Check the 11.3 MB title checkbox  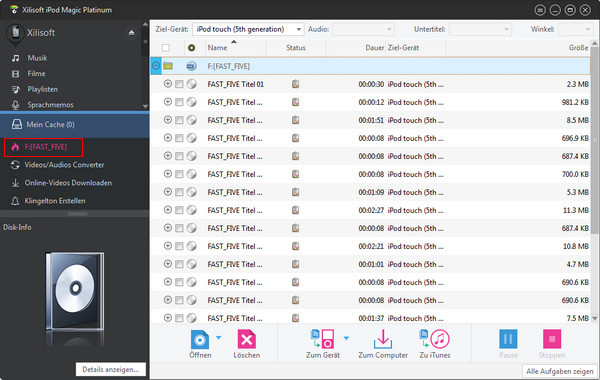click(179, 210)
